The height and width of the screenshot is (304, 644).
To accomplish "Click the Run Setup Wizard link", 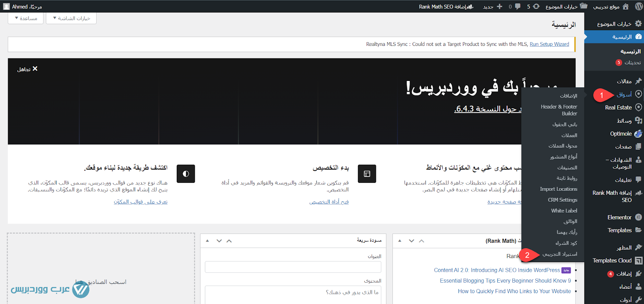I will pos(549,44).
